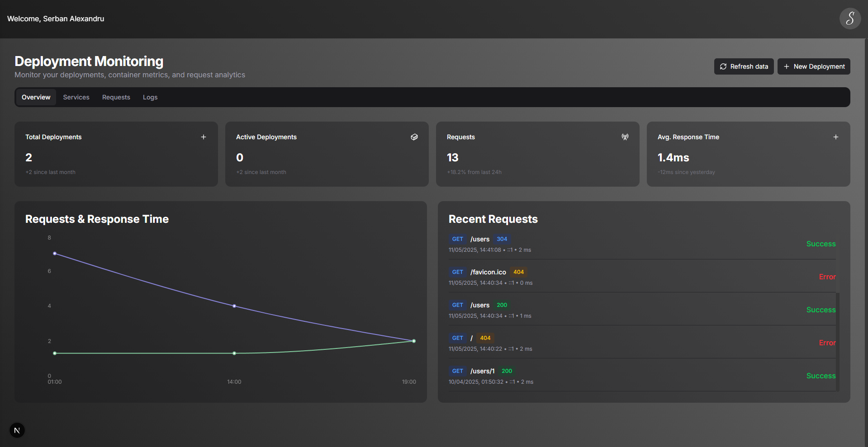Screen dimensions: 868x447
Task: Switch to the Services tab
Action: pyautogui.click(x=76, y=97)
